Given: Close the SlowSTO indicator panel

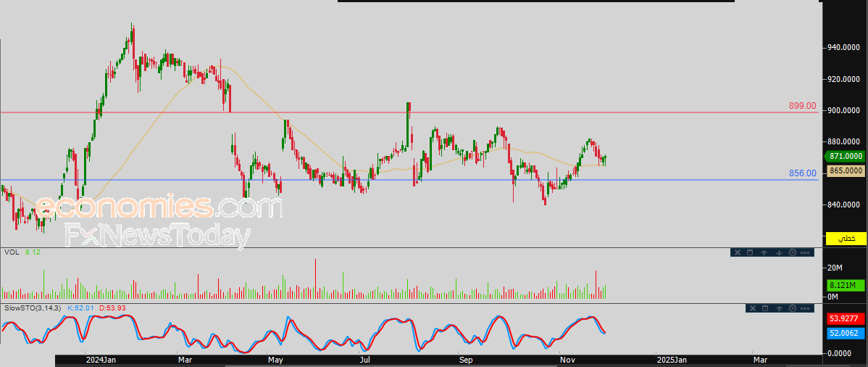Looking at the screenshot, I should tap(752, 308).
